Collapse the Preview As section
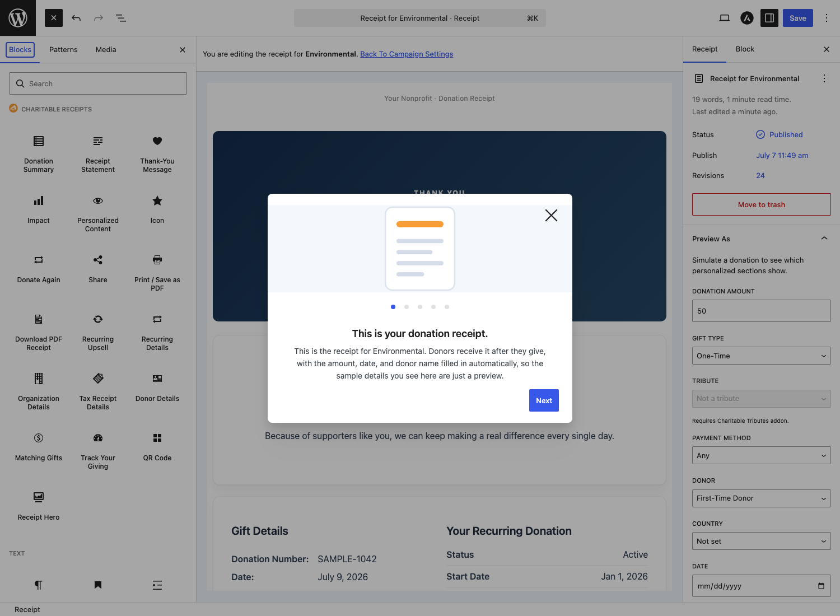Image resolution: width=840 pixels, height=616 pixels. [762, 239]
